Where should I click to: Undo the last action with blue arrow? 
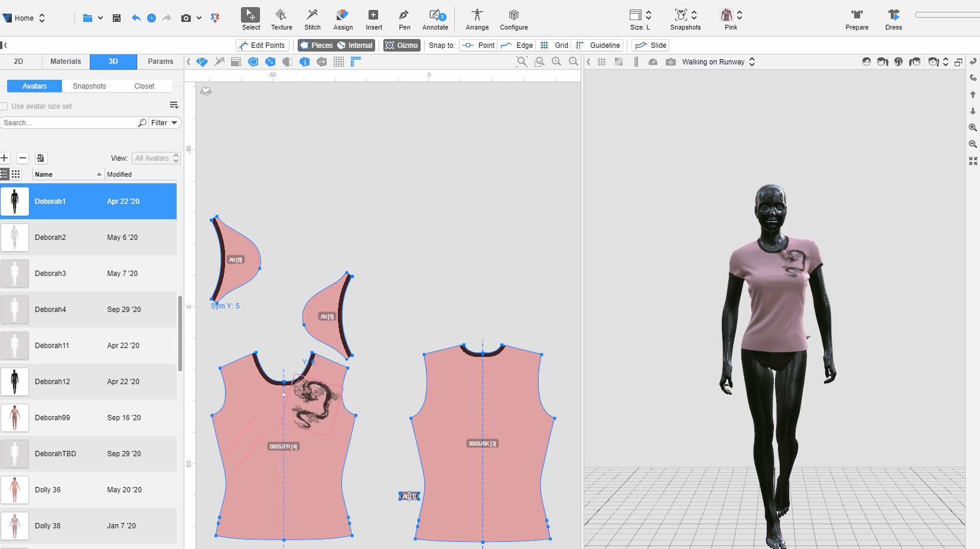pyautogui.click(x=136, y=18)
